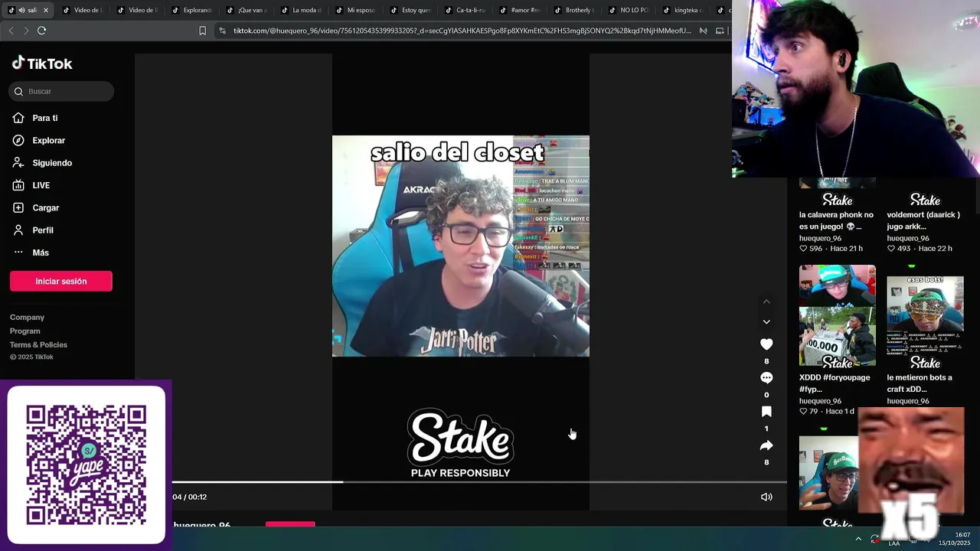Save video with bookmark icon
980x551 pixels.
pyautogui.click(x=766, y=412)
